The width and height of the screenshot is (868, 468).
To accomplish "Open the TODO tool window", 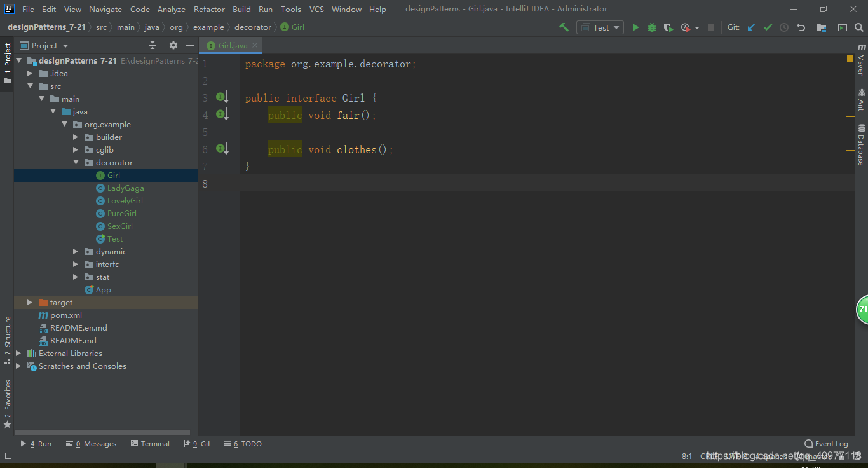I will [243, 444].
